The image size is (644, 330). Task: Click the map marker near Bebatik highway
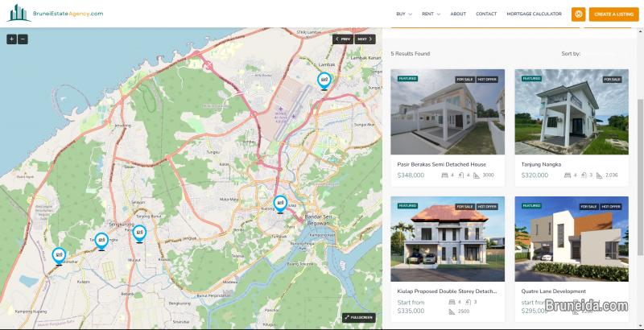pos(59,256)
